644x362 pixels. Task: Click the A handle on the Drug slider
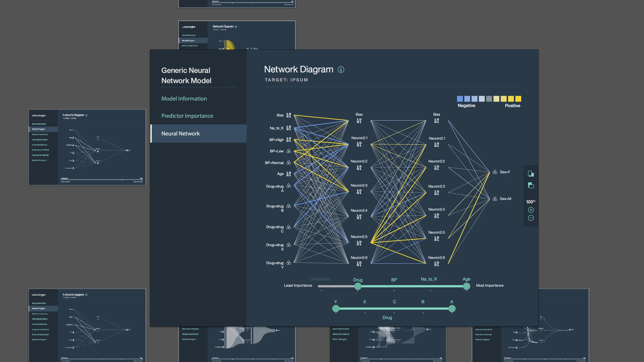click(x=452, y=308)
